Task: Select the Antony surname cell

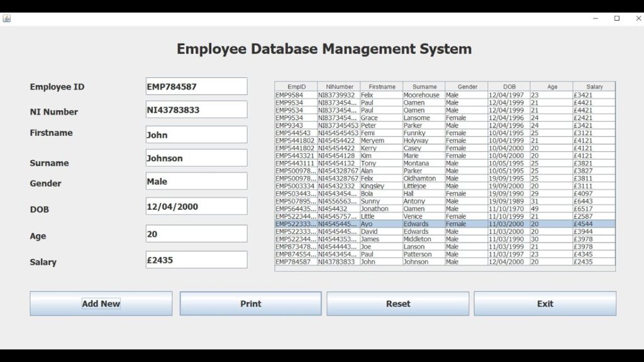Action: pyautogui.click(x=425, y=201)
